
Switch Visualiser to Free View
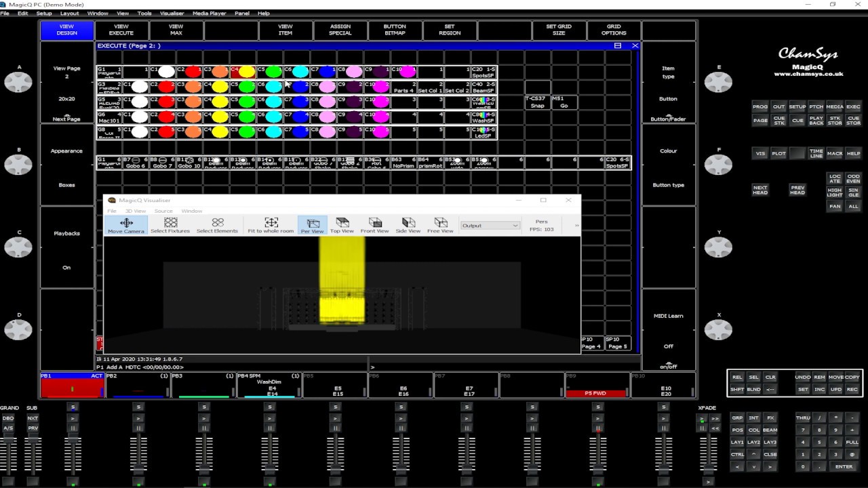(x=440, y=226)
